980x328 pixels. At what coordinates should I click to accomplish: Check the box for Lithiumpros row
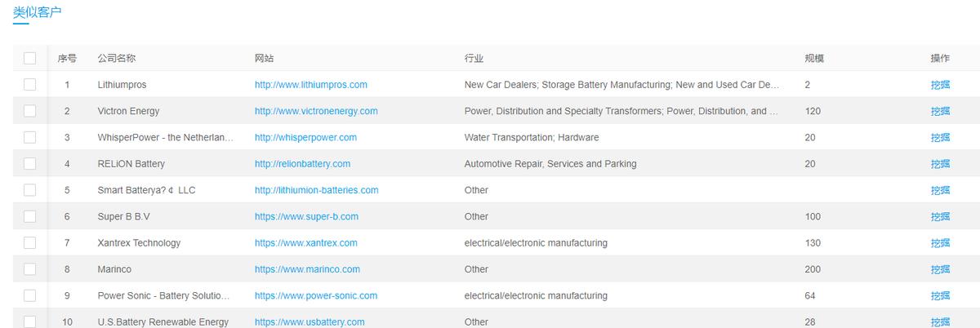(30, 84)
